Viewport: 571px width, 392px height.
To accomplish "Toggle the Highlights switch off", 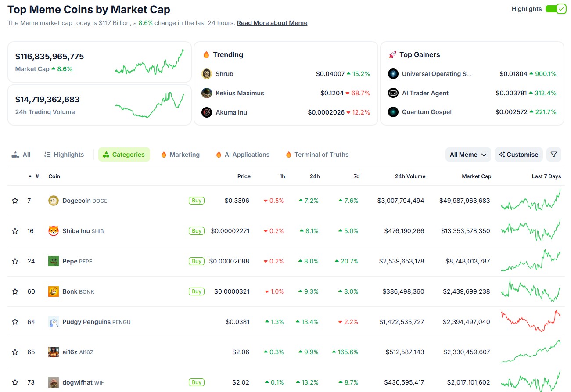I will (x=556, y=9).
